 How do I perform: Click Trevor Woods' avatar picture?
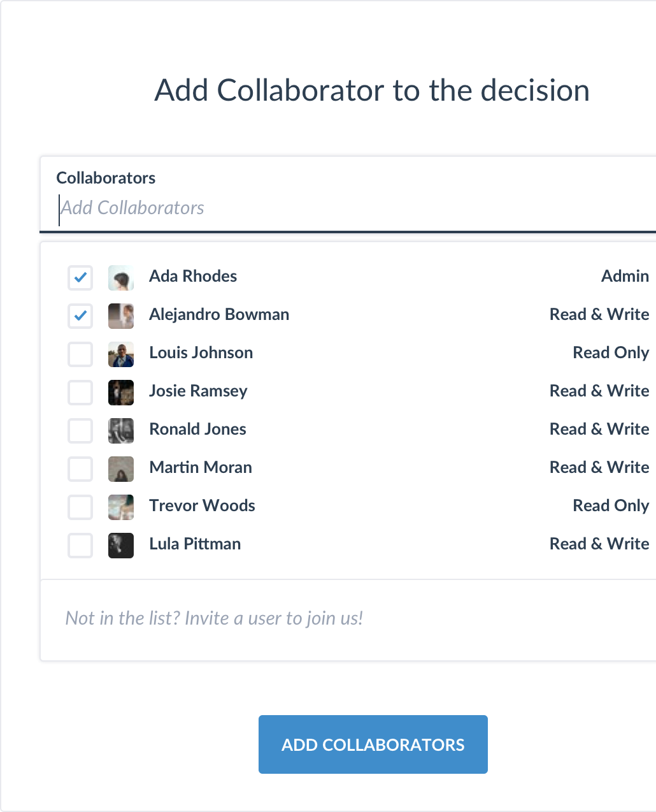[x=121, y=507]
